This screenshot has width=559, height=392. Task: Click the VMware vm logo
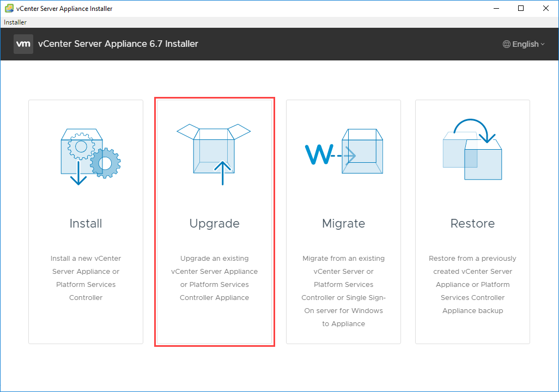23,44
